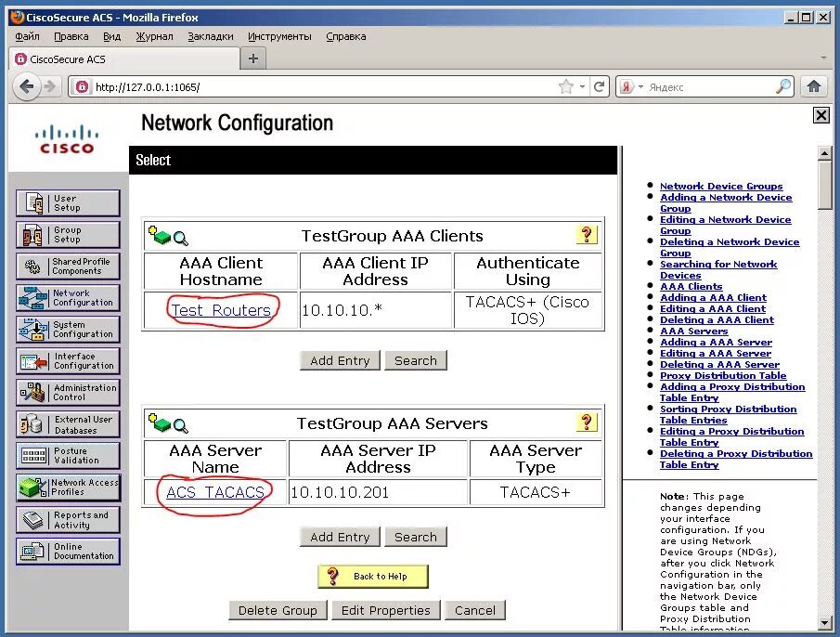
Task: Click help panel scrollbar up arrow
Action: tap(825, 153)
